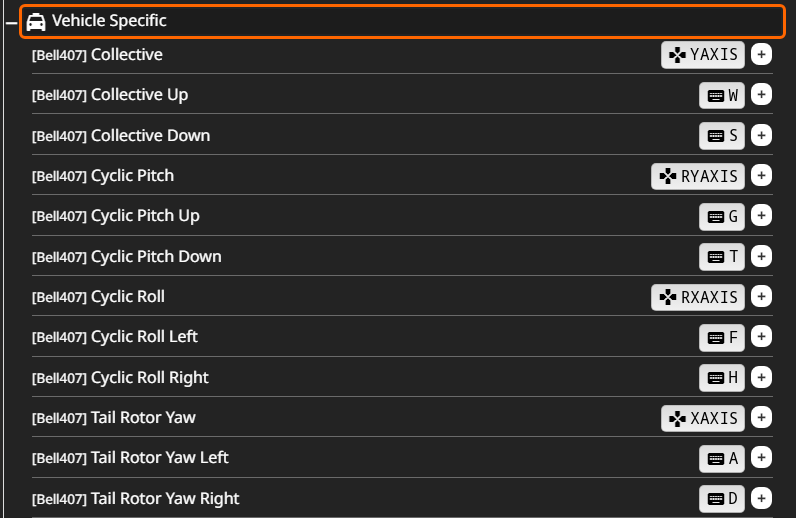This screenshot has width=796, height=518.
Task: Add a binding for Collective
Action: point(761,54)
